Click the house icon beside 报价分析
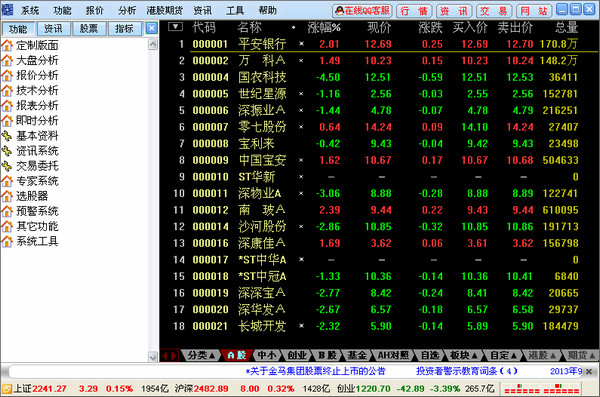600x397 pixels. [7, 75]
